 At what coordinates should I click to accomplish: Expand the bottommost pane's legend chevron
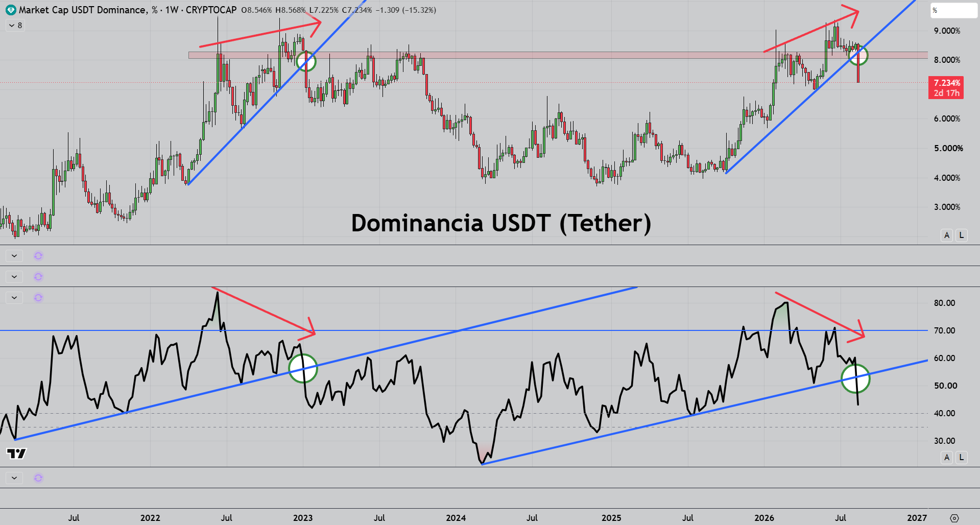(14, 478)
